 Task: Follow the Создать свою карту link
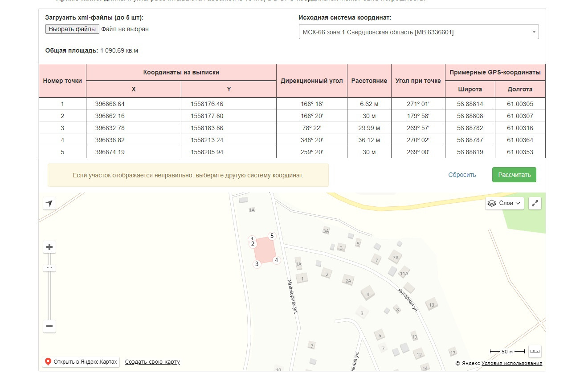coord(152,362)
